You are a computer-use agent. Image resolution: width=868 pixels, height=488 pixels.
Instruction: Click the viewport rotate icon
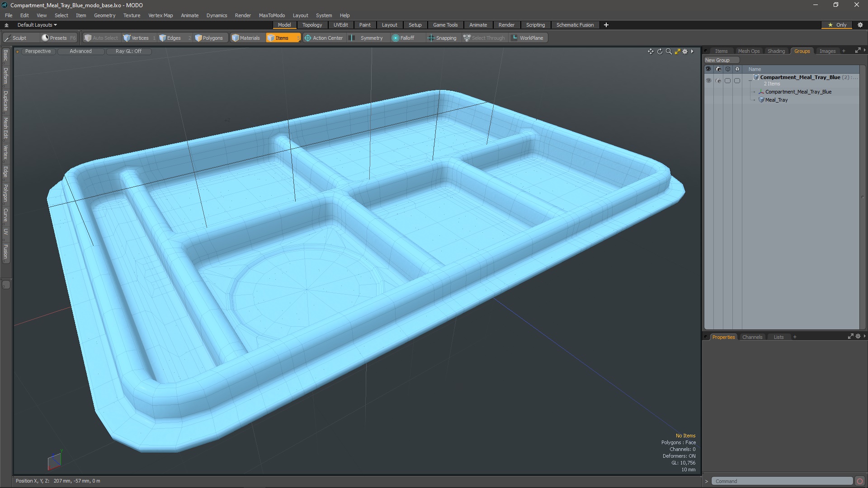(660, 52)
